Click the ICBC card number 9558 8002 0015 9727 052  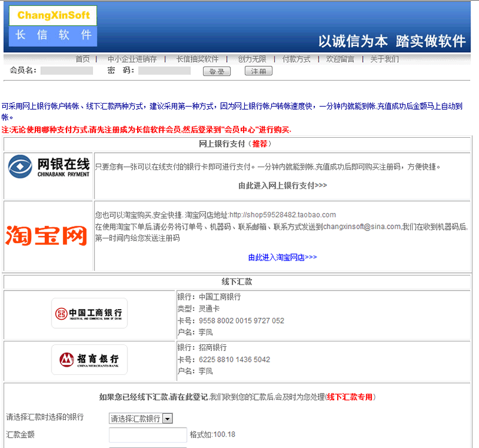click(x=241, y=320)
